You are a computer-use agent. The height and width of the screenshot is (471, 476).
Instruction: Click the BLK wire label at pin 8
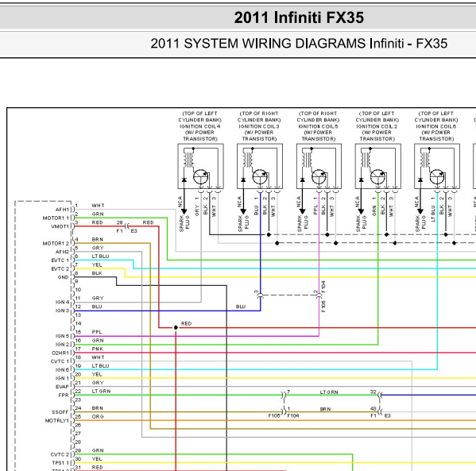click(x=97, y=273)
